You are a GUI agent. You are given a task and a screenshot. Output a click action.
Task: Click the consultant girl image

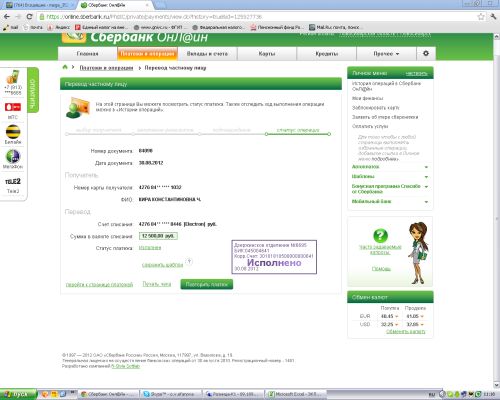418,253
